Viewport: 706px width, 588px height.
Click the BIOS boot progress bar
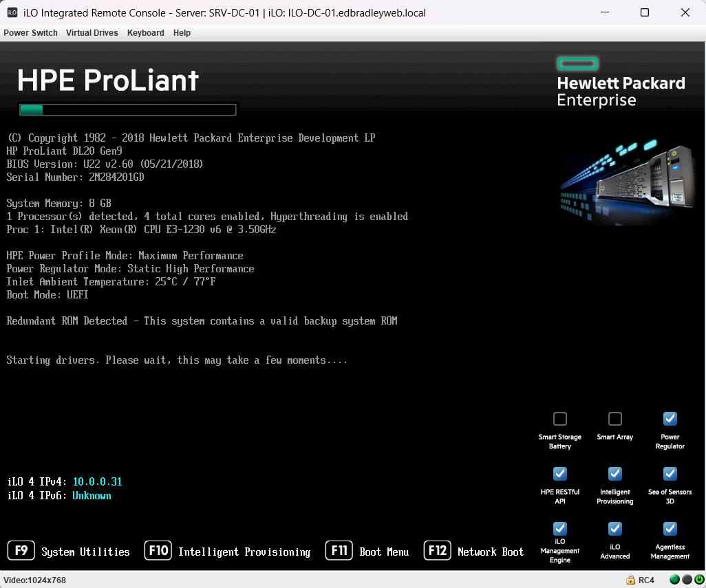[x=127, y=109]
